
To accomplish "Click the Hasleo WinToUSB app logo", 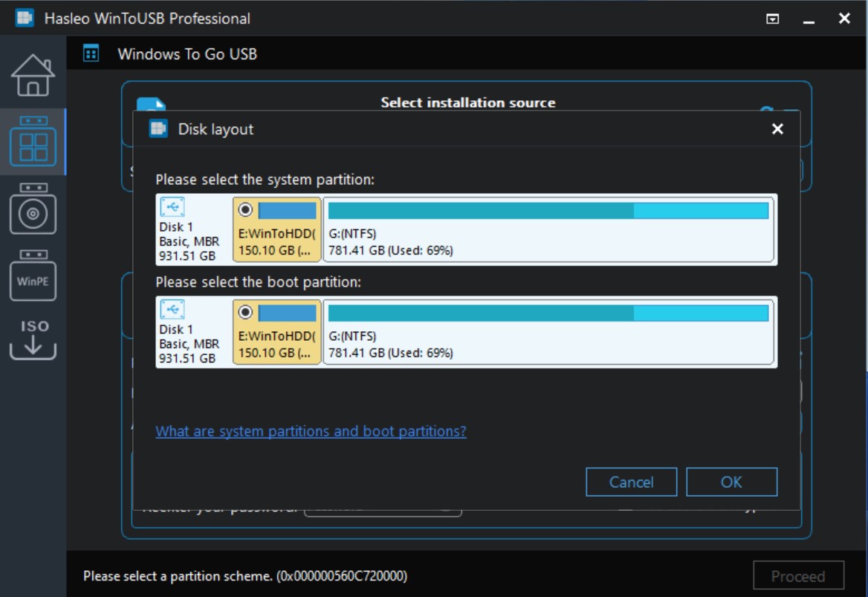I will [x=25, y=18].
